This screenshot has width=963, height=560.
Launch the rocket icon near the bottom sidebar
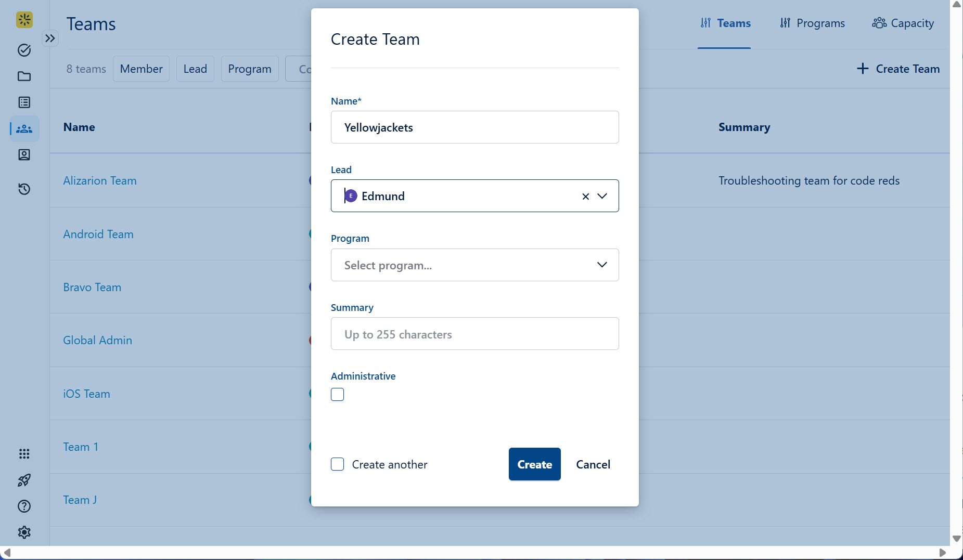point(24,480)
